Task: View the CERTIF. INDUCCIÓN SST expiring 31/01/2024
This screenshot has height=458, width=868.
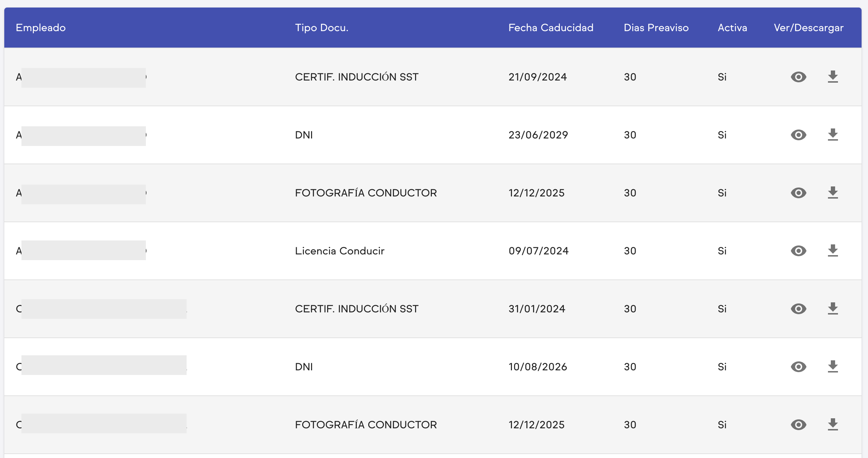Action: [x=798, y=309]
